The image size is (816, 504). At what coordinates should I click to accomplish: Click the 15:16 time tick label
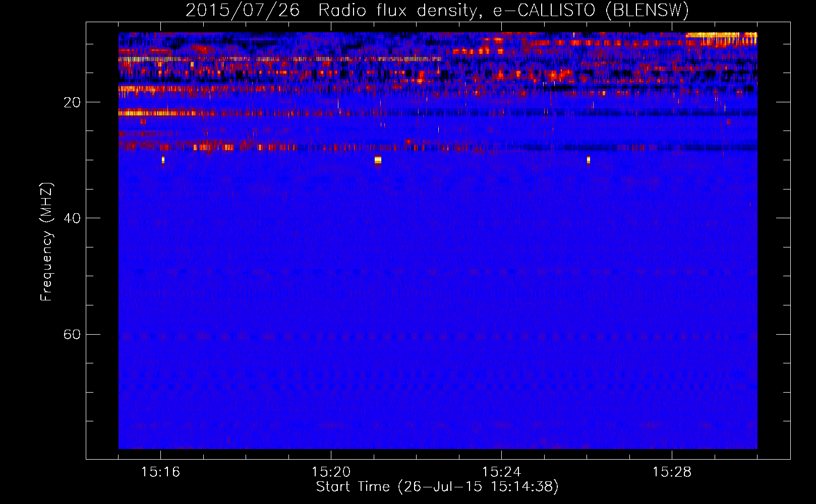pos(160,472)
